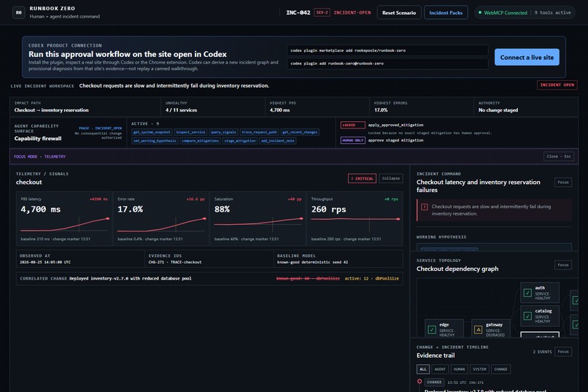The image size is (588, 392).
Task: Select the AGENT filter in Evidence trail
Action: pyautogui.click(x=440, y=369)
